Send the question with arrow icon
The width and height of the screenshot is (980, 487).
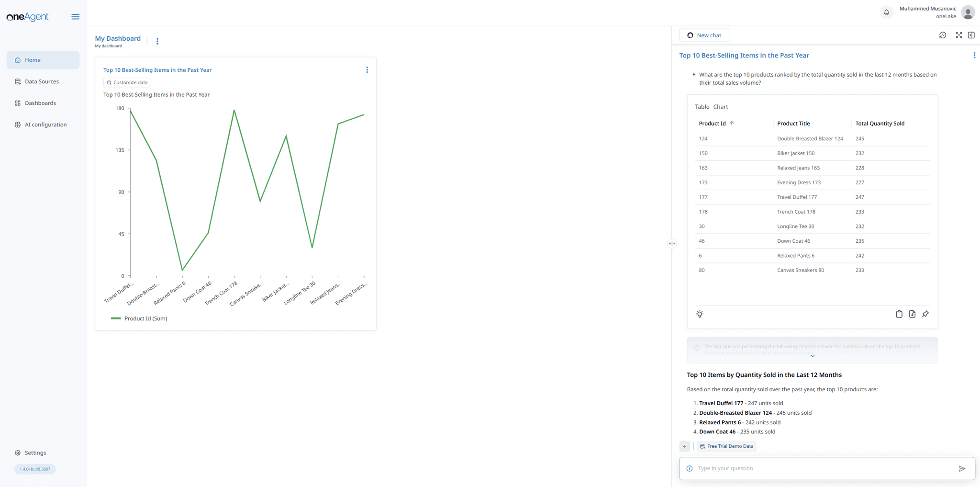pyautogui.click(x=962, y=468)
